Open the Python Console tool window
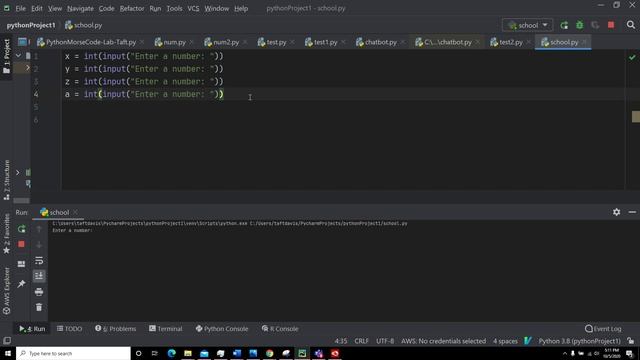Image resolution: width=640 pixels, height=360 pixels. coord(222,329)
